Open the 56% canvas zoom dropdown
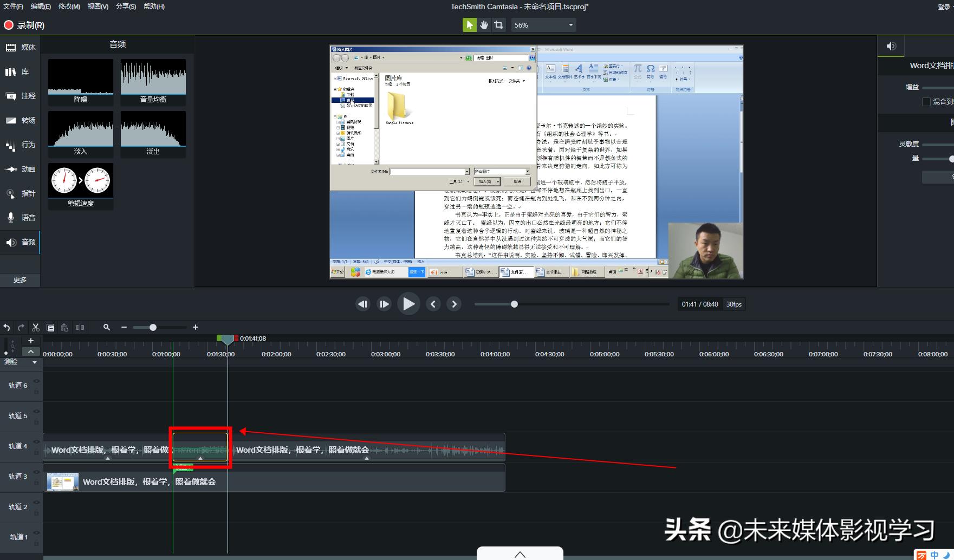Screen dimensions: 954x560 543,25
